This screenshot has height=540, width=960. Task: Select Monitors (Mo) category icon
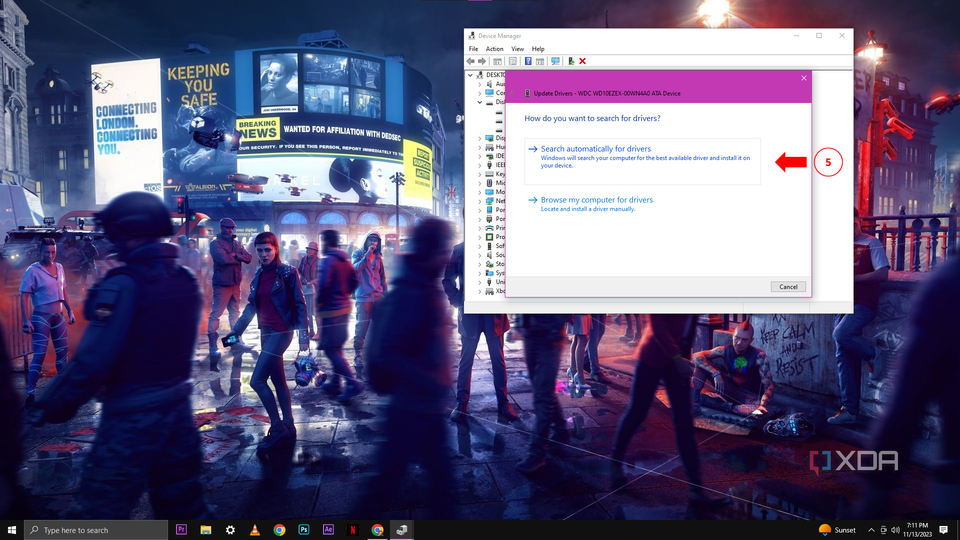tap(490, 192)
